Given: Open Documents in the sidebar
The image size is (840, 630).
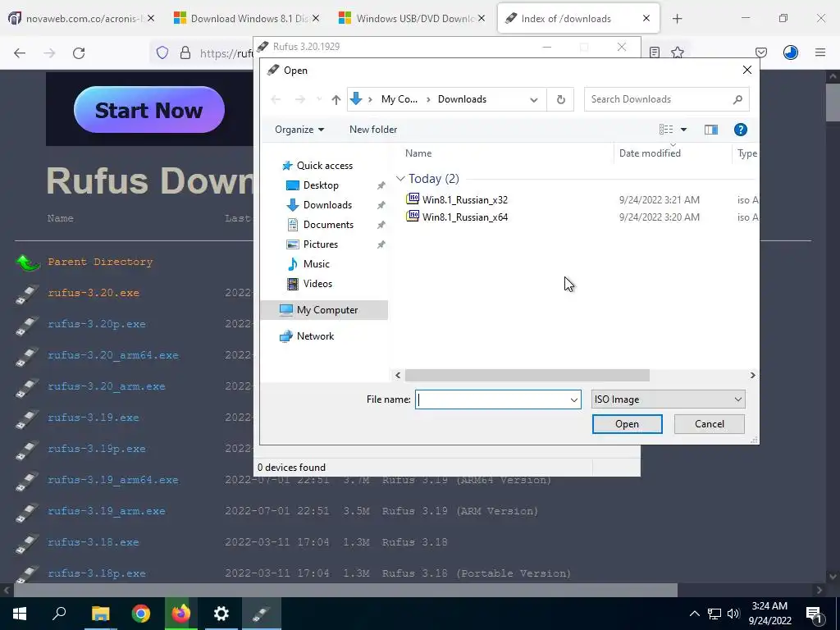Looking at the screenshot, I should (x=328, y=225).
